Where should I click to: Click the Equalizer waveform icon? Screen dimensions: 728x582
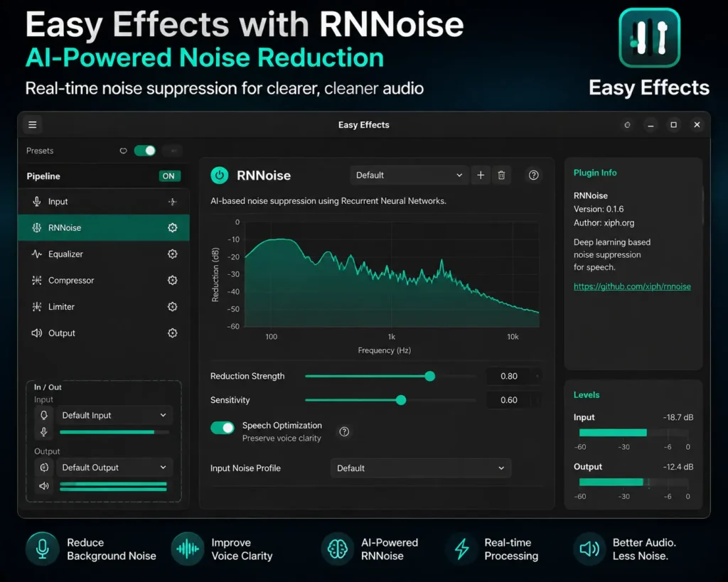pos(37,254)
